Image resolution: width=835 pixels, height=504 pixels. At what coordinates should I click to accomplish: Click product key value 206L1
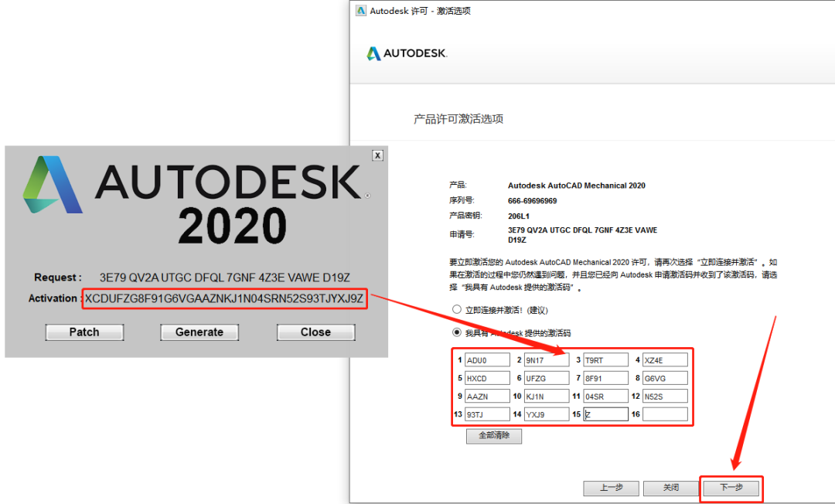(x=518, y=216)
